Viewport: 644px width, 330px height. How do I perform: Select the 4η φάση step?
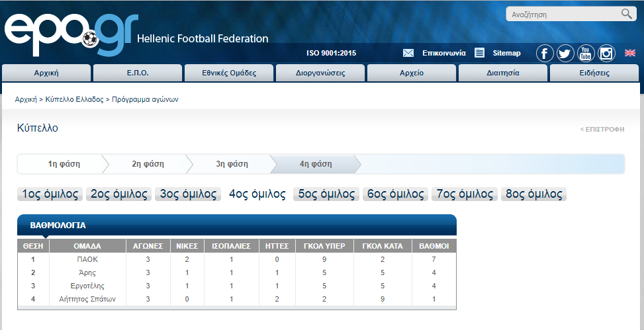point(316,164)
